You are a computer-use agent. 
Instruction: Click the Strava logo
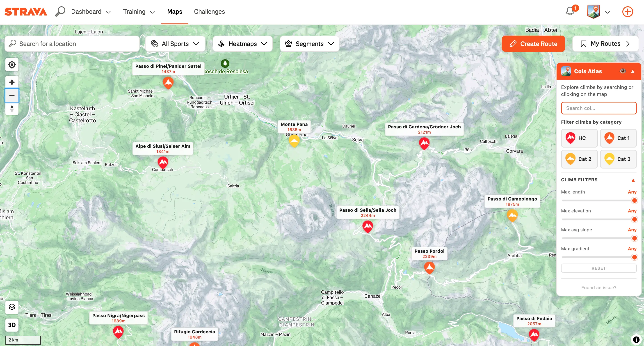[26, 11]
